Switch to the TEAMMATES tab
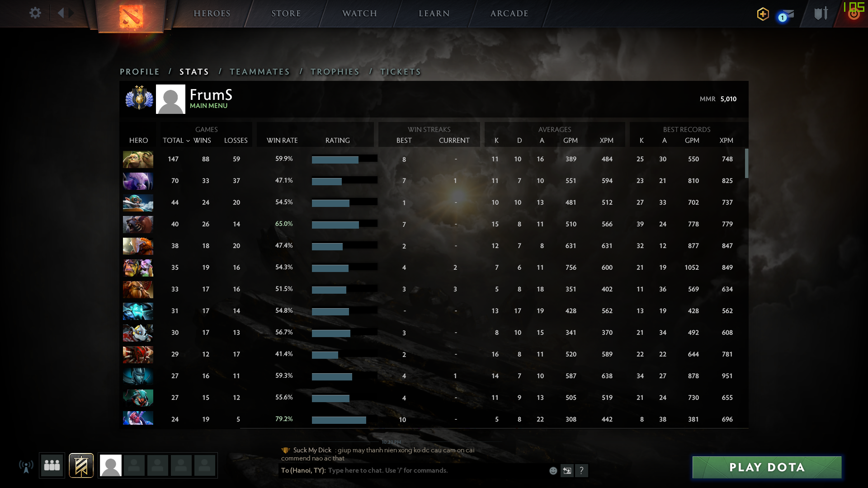 [x=259, y=72]
